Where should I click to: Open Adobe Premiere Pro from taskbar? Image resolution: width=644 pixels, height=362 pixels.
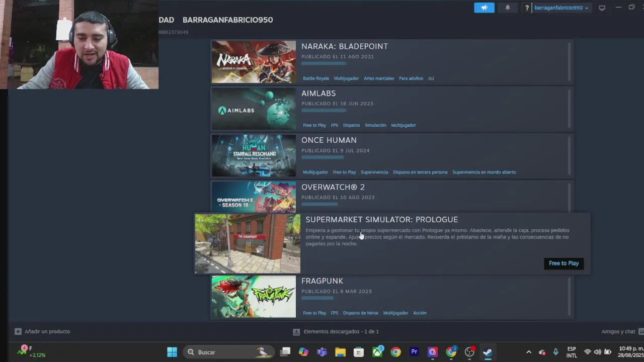pos(414,352)
